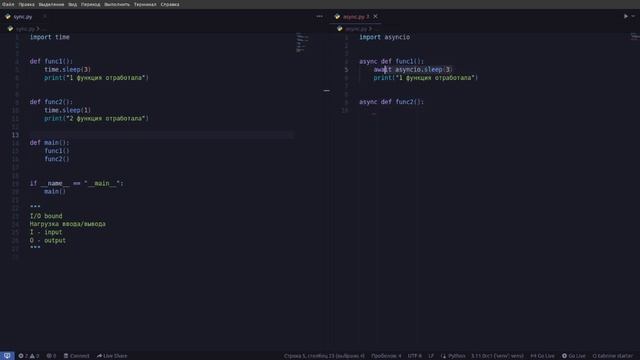Viewport: 640px width, 360px height.
Task: Open the Справка menu
Action: pos(170,4)
